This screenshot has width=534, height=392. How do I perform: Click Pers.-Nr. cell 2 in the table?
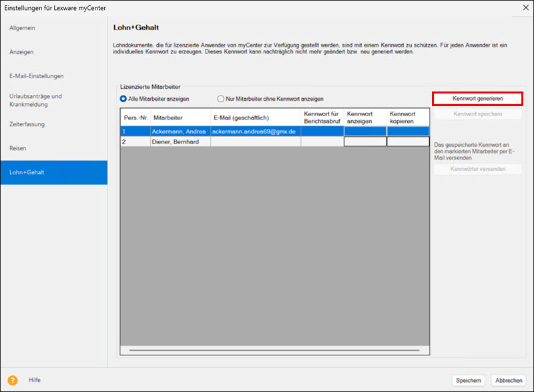pos(136,142)
